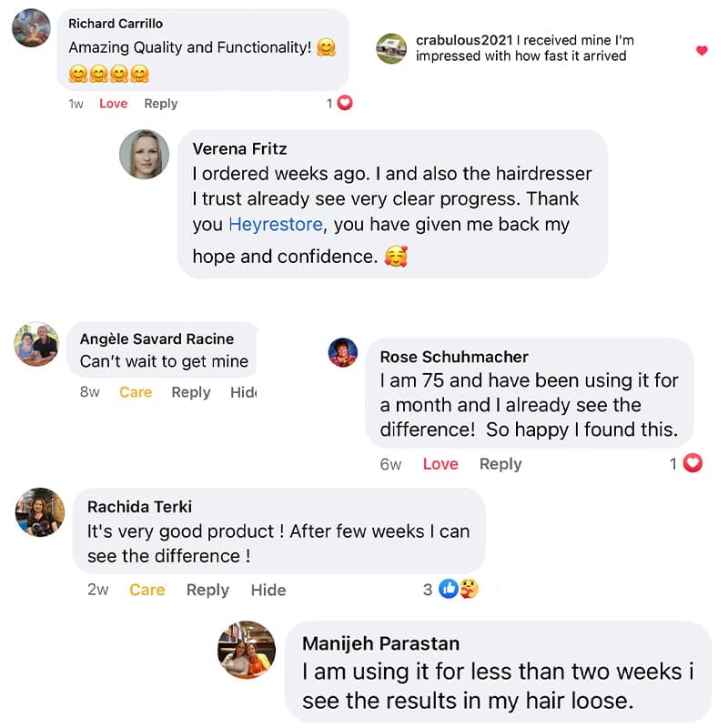The height and width of the screenshot is (728, 728).
Task: Click the red heart on crabulous2021's comment
Action: click(x=702, y=50)
